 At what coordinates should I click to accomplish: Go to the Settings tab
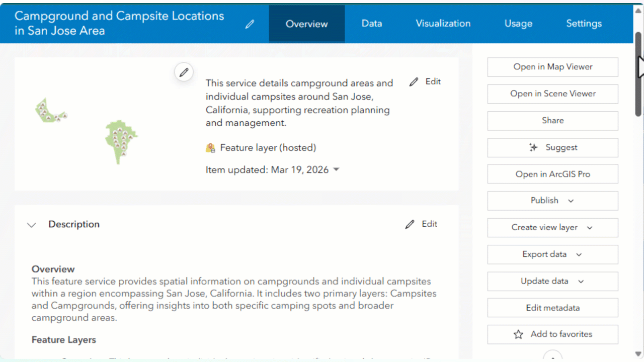click(584, 23)
